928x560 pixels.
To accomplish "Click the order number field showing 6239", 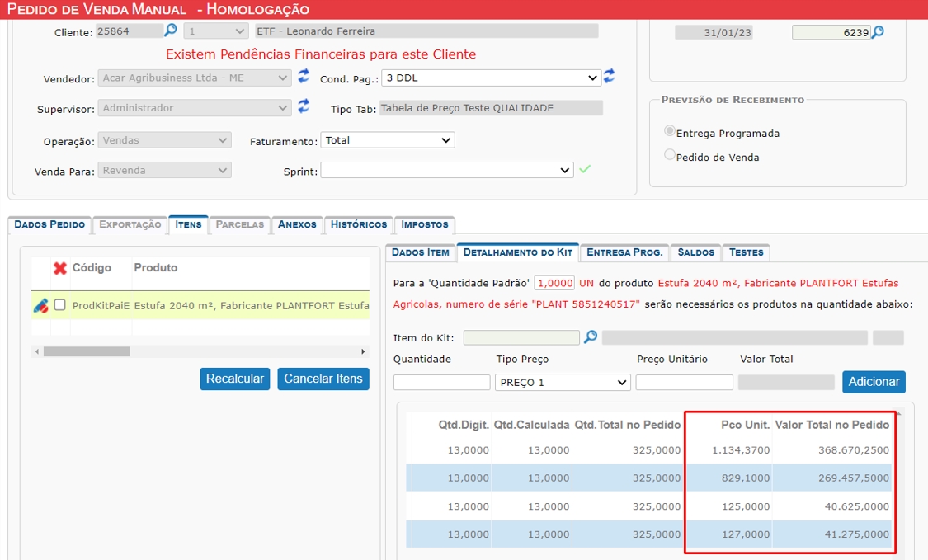I will tap(831, 32).
